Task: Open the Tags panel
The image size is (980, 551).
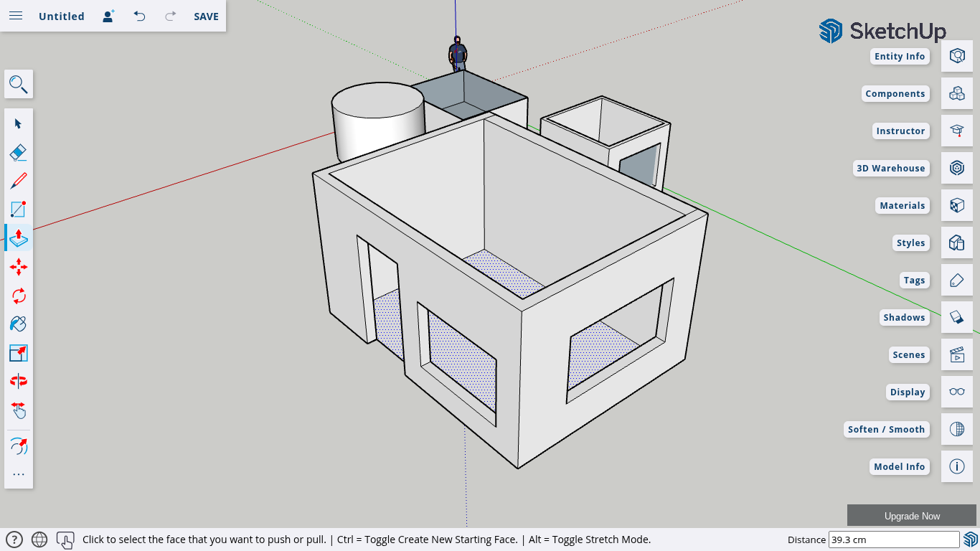Action: (956, 281)
